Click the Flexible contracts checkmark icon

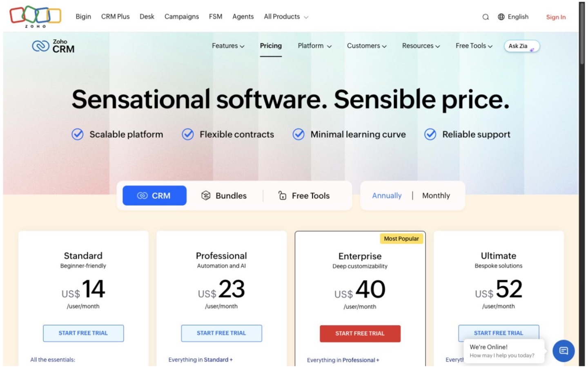pyautogui.click(x=188, y=134)
